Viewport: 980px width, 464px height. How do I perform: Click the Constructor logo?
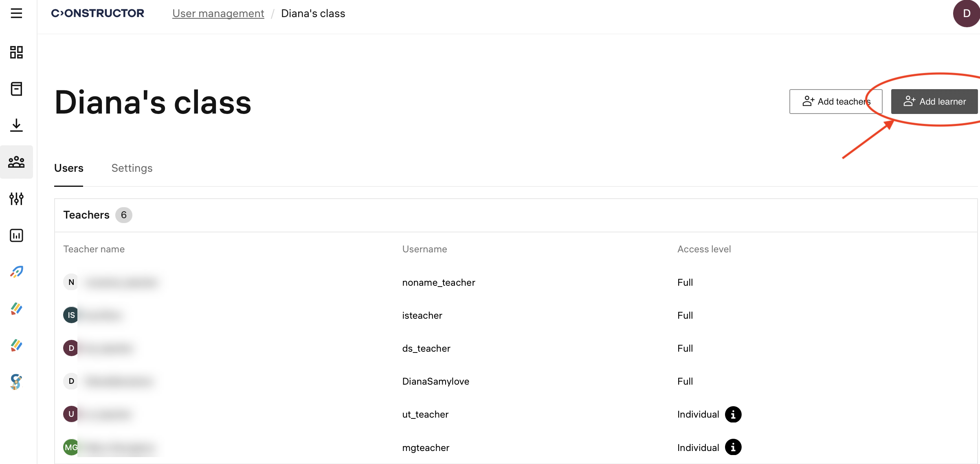[x=98, y=13]
